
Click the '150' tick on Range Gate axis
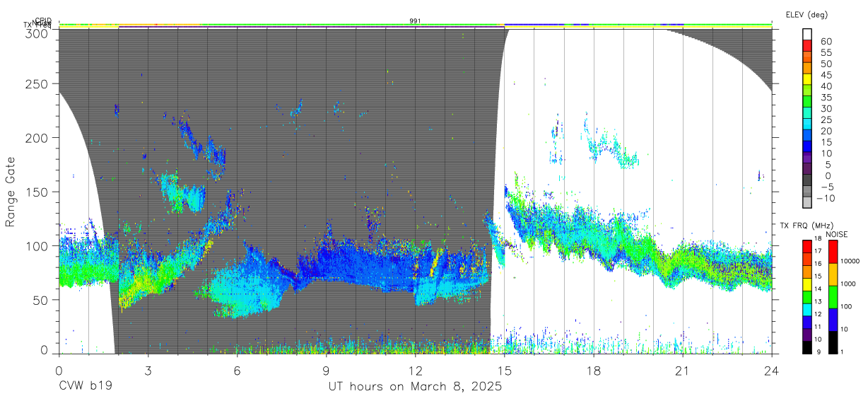tap(37, 192)
